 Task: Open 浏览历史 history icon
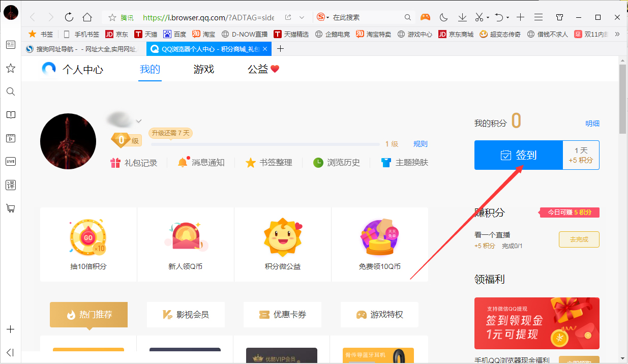click(x=318, y=163)
